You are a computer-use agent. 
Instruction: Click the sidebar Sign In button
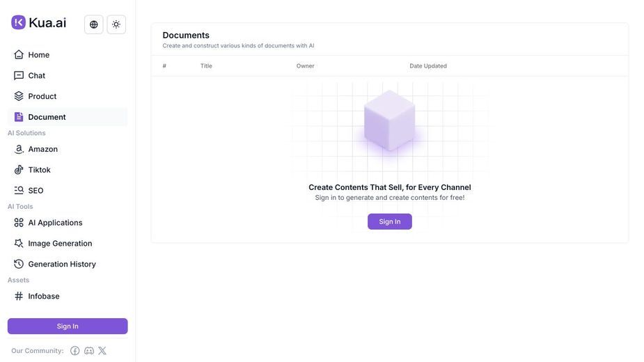click(x=68, y=326)
